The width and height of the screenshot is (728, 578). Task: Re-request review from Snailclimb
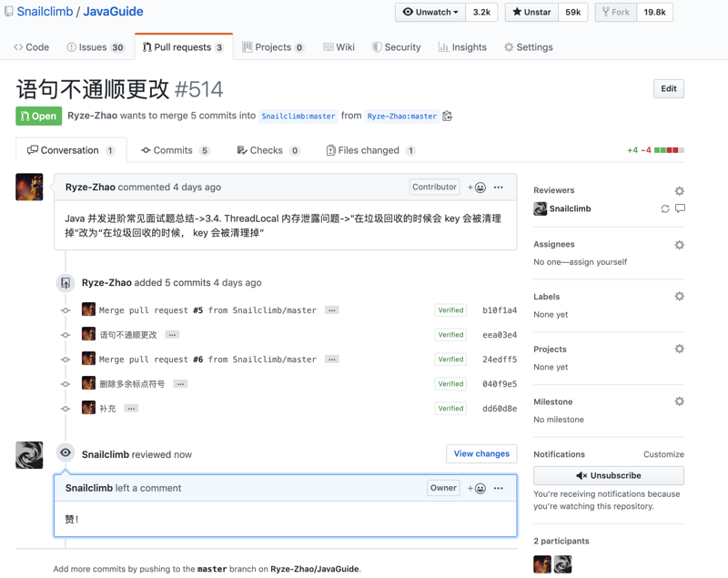664,208
